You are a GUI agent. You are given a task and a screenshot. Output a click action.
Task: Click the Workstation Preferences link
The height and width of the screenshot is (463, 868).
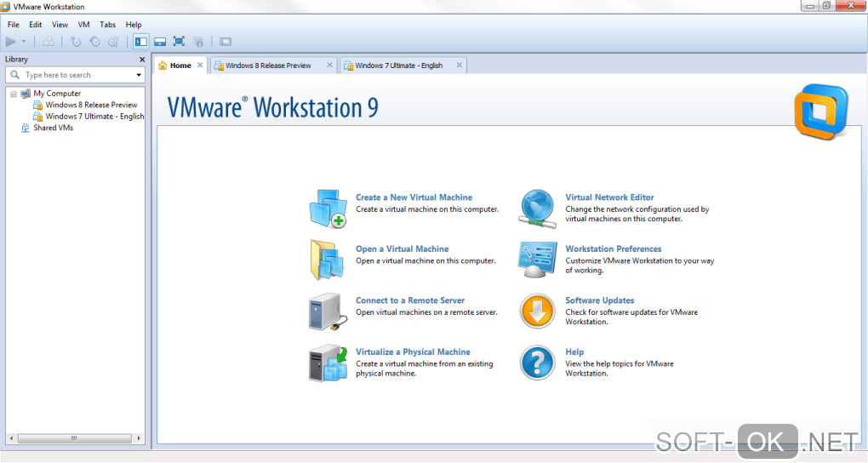[x=614, y=249]
